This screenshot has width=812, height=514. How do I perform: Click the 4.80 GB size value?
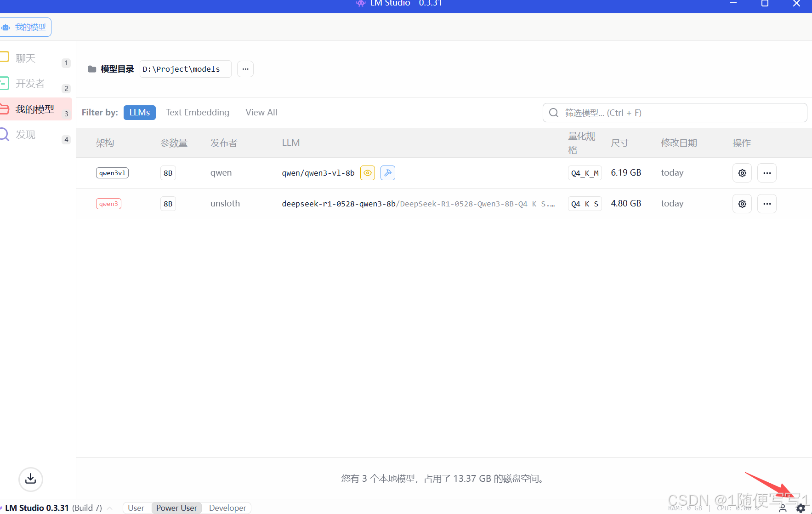click(626, 204)
